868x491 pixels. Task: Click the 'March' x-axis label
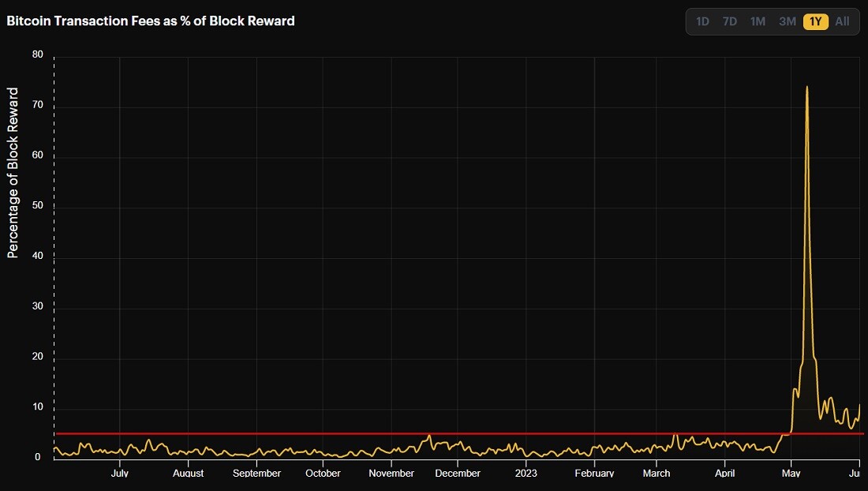(x=657, y=474)
